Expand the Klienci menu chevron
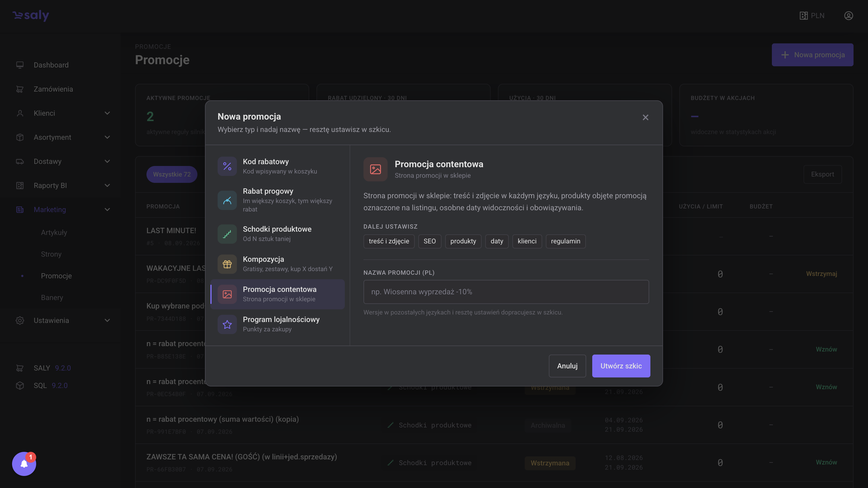The image size is (868, 488). coord(107,113)
